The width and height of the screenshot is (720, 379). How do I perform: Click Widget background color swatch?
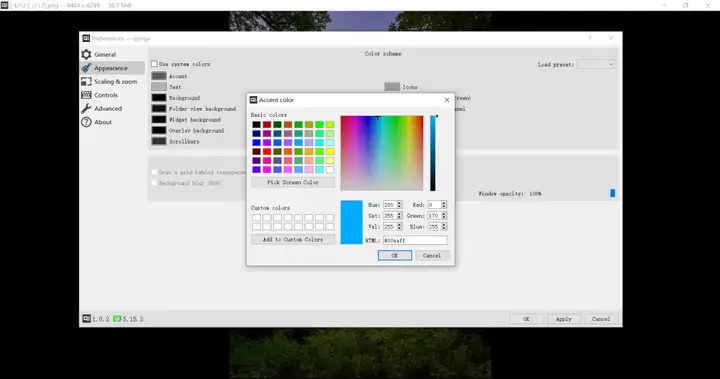coord(159,119)
